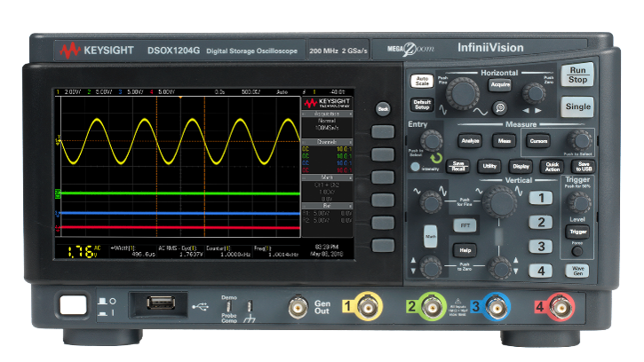Toggle channel 4 with its Vertical key
Image resolution: width=644 pixels, height=362 pixels.
click(x=540, y=271)
